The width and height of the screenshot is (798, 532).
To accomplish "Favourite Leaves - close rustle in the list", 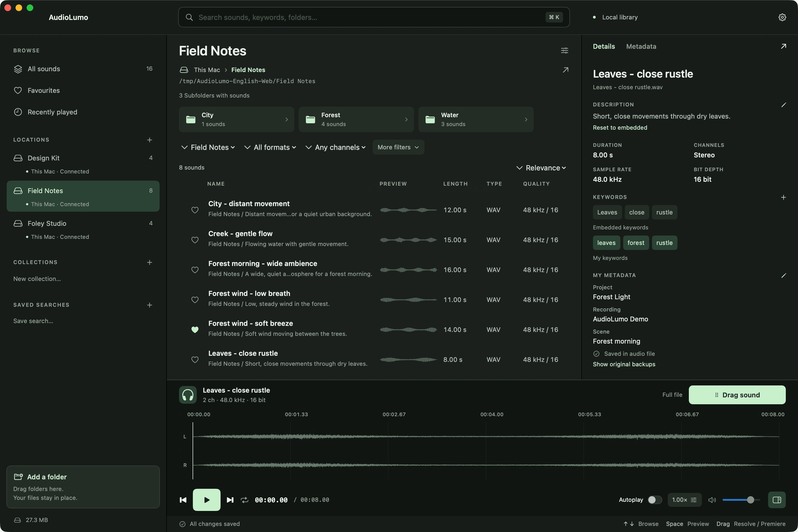I will pos(195,360).
